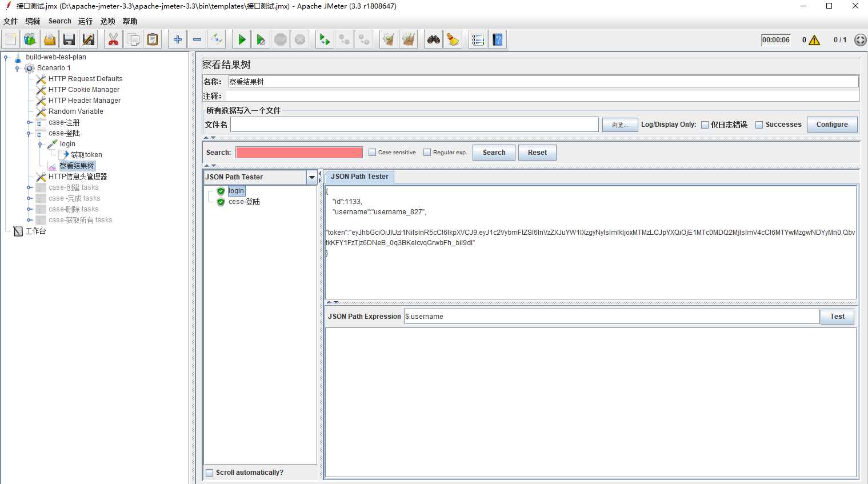Screen dimensions: 868x484
Task: Select the login result in results list
Action: tap(236, 191)
